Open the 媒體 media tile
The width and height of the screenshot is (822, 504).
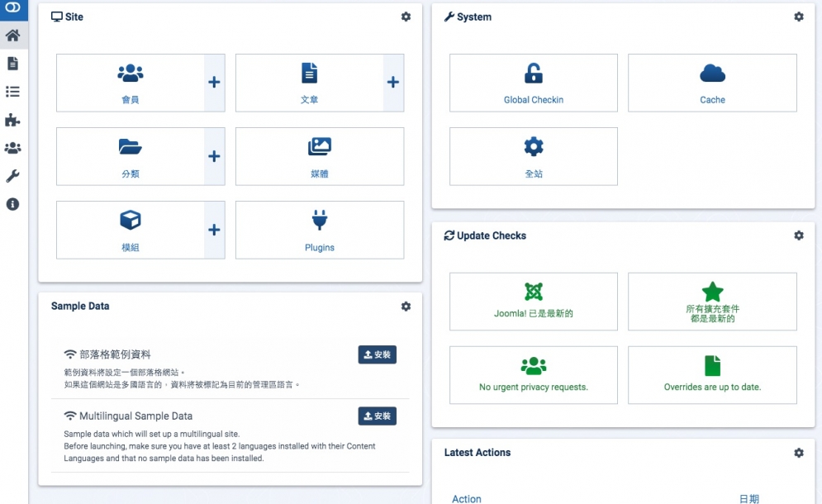320,156
